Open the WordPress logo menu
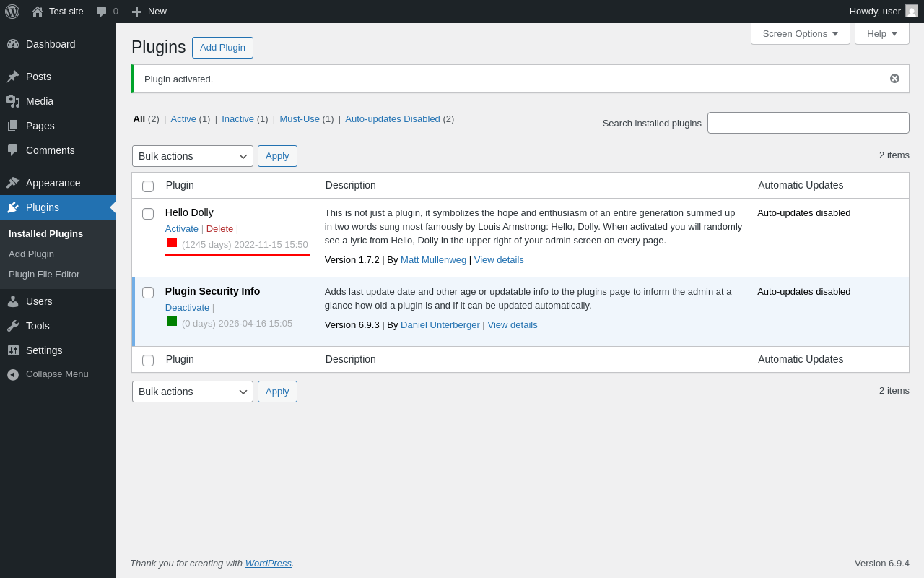 [12, 12]
